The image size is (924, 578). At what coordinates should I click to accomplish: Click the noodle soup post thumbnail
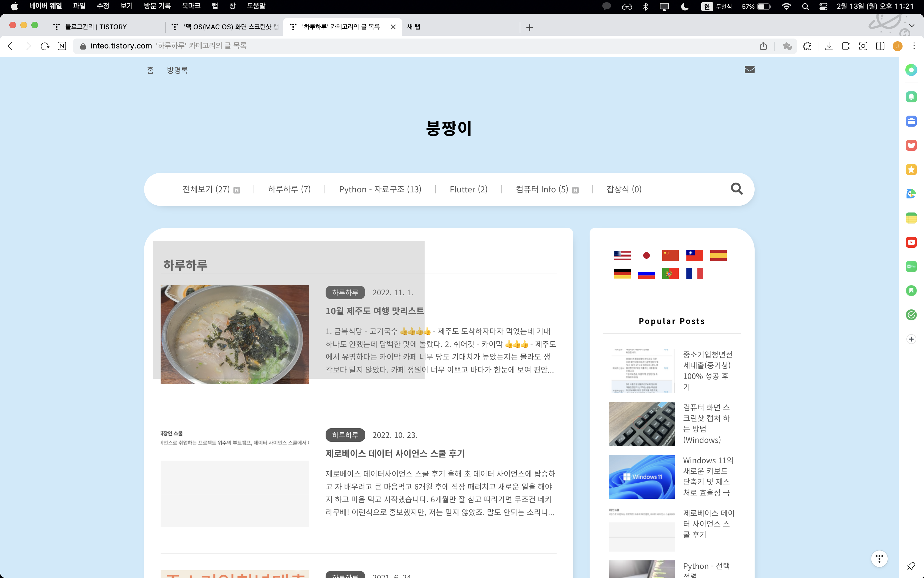coord(234,334)
